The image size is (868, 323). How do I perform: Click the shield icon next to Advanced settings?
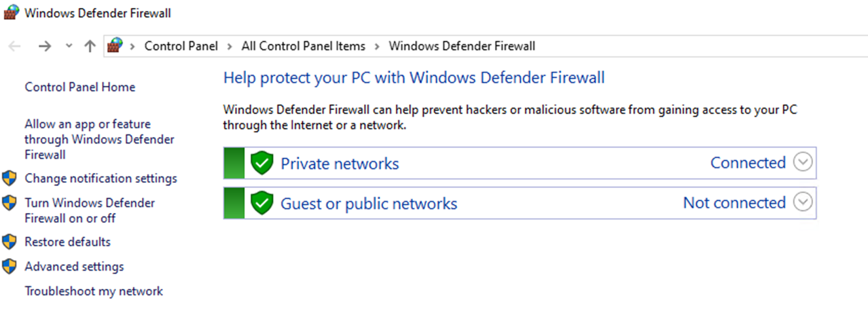click(9, 267)
